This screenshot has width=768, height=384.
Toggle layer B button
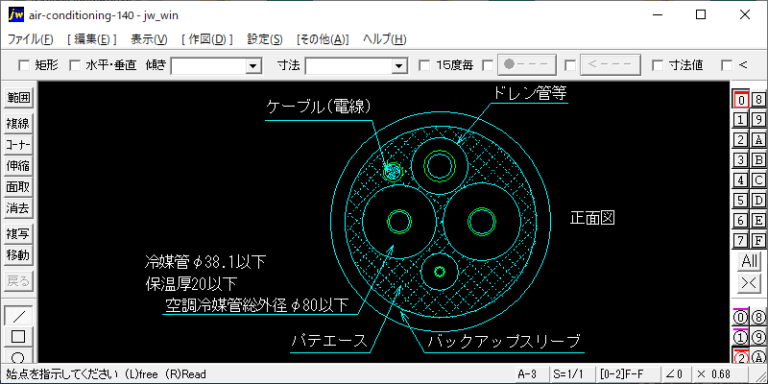coord(759,160)
